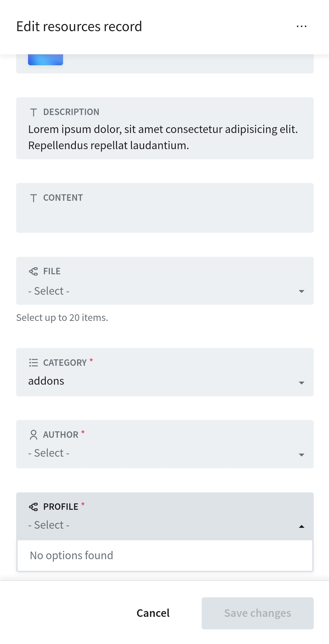The width and height of the screenshot is (329, 644).
Task: Open the ellipsis options menu top right
Action: pos(301,26)
